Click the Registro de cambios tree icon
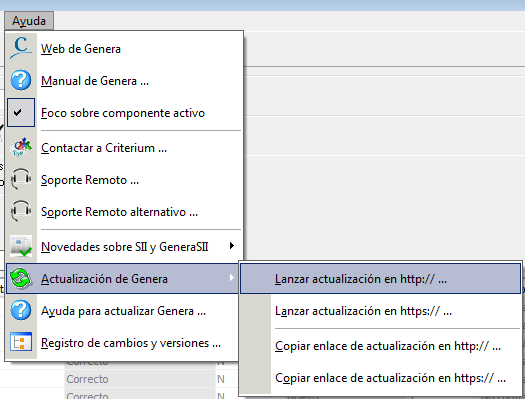Image resolution: width=525 pixels, height=399 pixels. click(x=21, y=342)
